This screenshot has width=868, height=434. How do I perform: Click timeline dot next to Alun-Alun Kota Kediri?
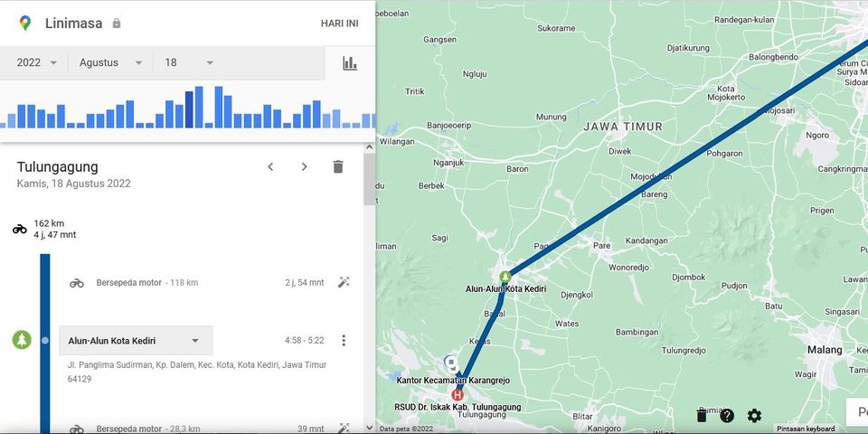pyautogui.click(x=45, y=341)
